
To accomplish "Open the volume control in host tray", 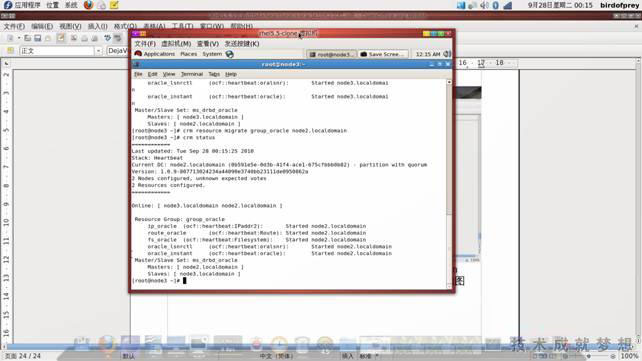I will point(484,5).
